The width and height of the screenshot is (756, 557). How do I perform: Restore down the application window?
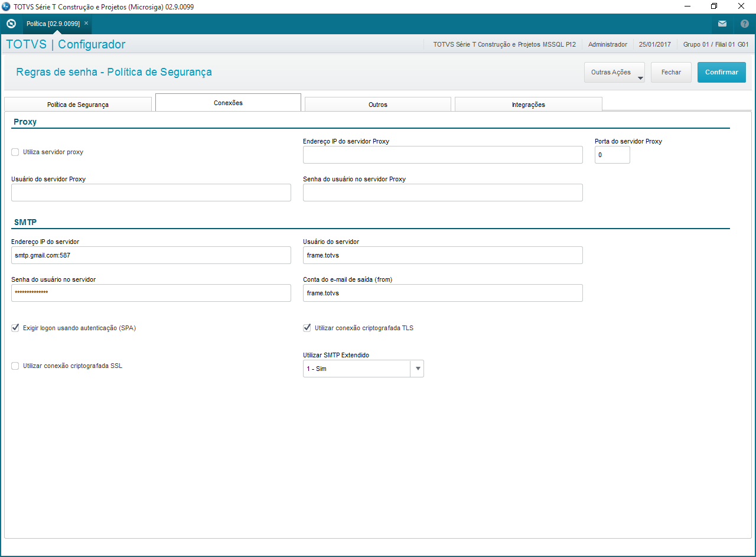click(714, 6)
